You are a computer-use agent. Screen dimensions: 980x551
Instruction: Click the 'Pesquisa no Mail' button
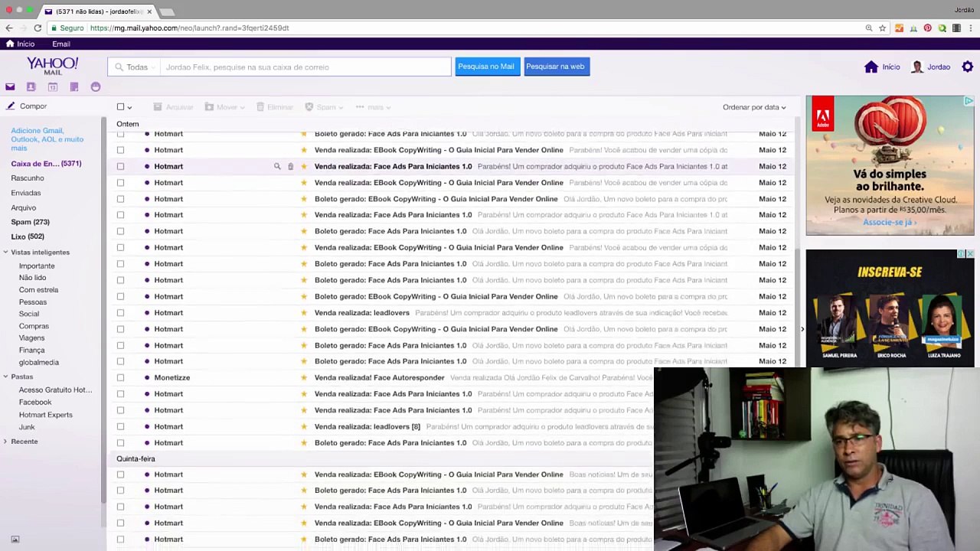click(x=486, y=67)
